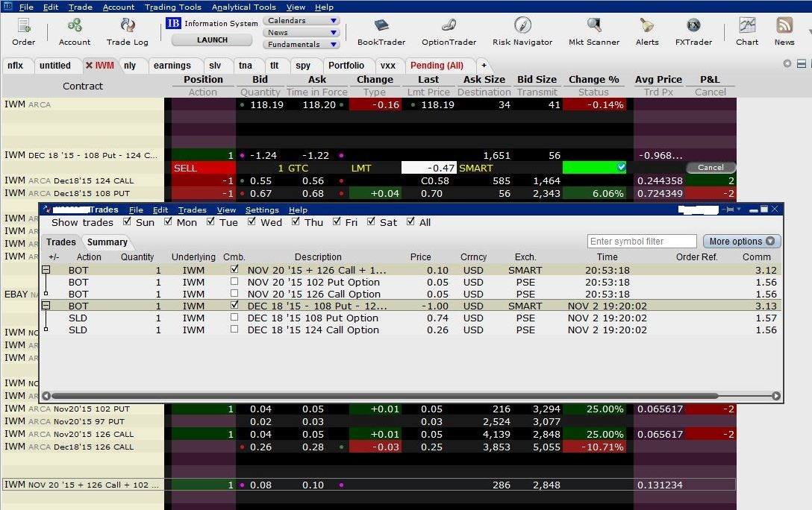Click the IB application icon in the menu bar

pyautogui.click(x=7, y=7)
